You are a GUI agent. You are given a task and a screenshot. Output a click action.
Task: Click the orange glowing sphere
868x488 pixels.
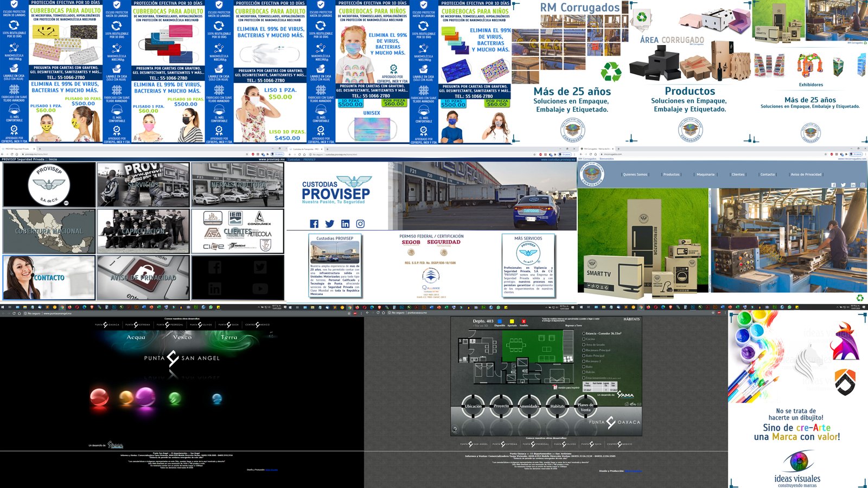pos(126,399)
